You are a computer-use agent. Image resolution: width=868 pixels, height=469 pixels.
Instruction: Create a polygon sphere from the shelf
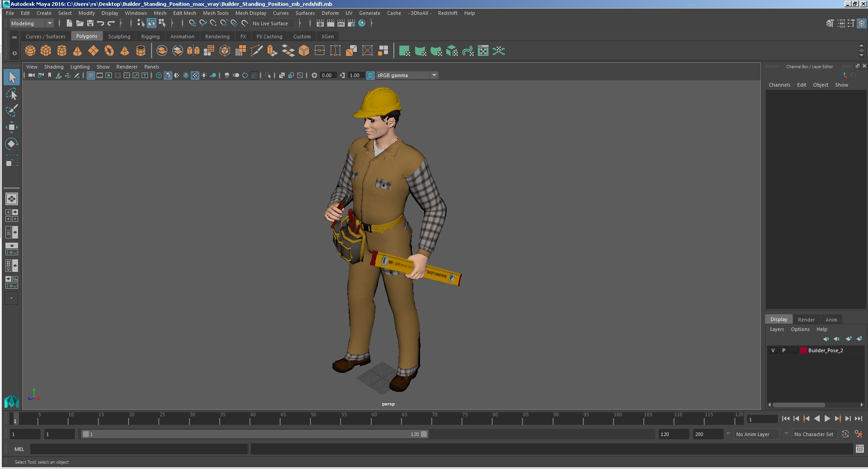30,51
